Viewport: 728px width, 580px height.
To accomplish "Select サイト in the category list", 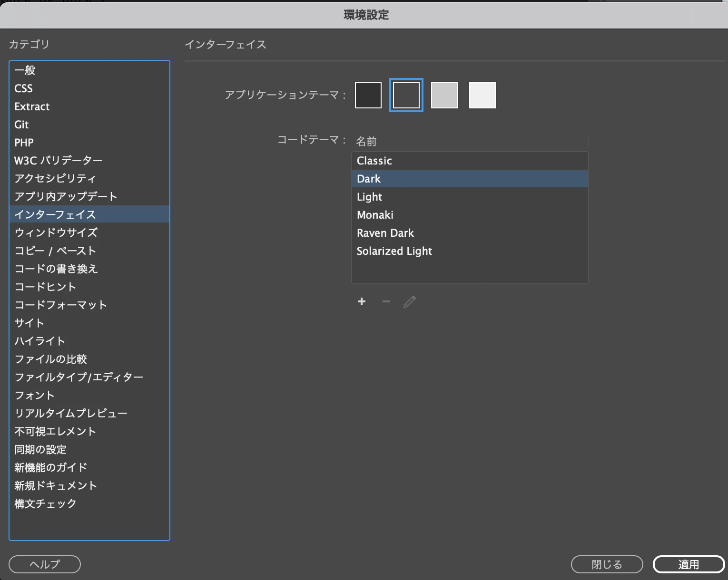I will pyautogui.click(x=89, y=323).
